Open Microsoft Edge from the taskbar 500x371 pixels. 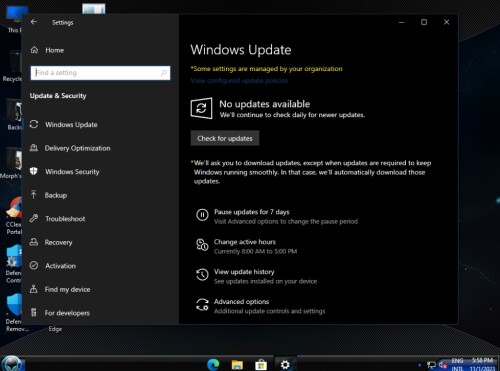pyautogui.click(x=213, y=364)
